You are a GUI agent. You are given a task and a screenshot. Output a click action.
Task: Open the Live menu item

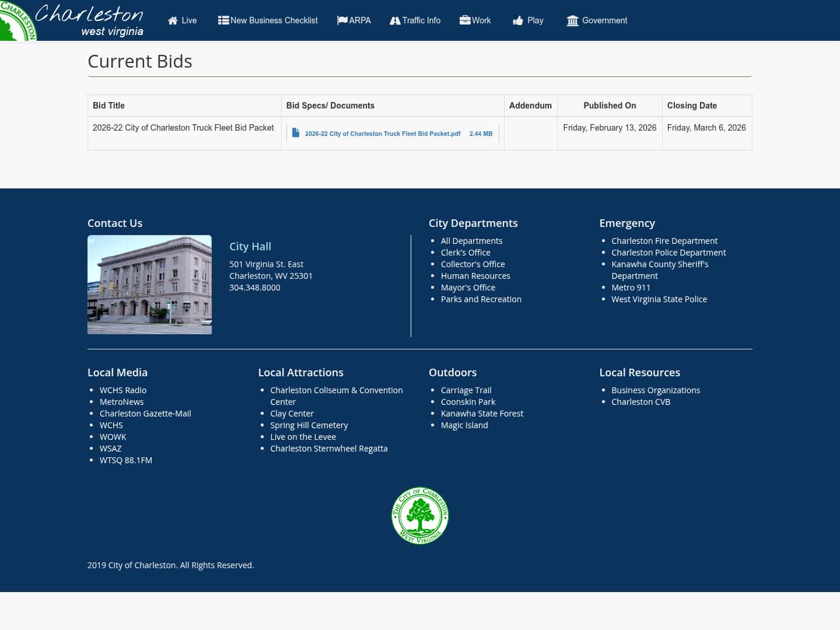point(189,20)
